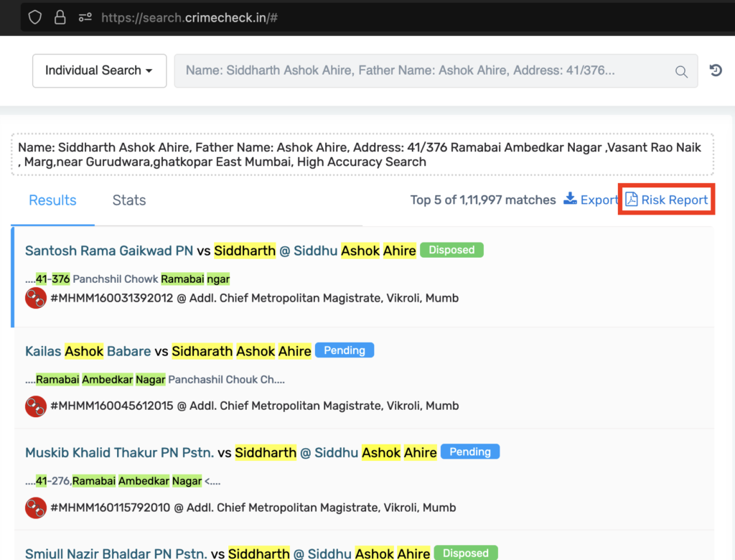Click case number #MHMM160115792010 text

110,508
